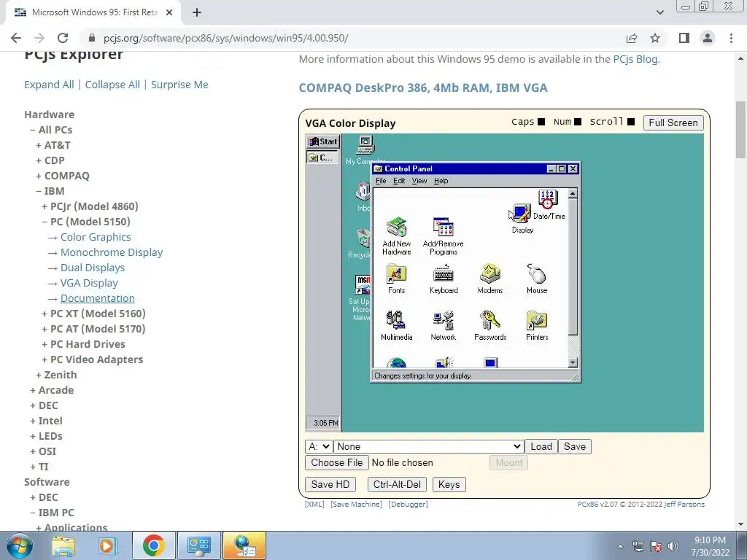
Task: Open the Modems icon
Action: 490,279
